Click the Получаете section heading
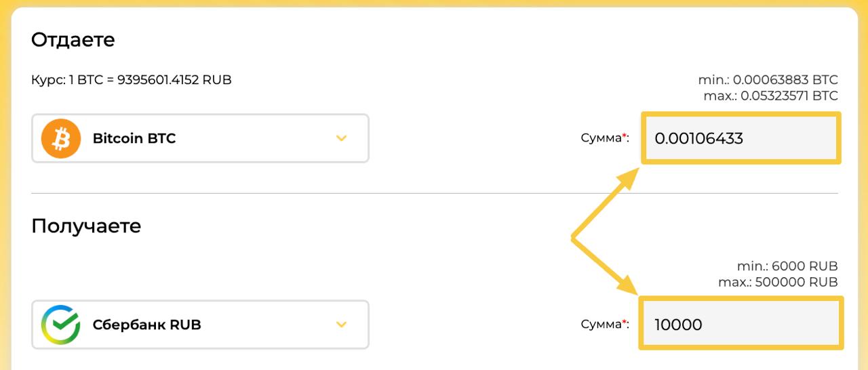868x370 pixels. coord(86,226)
